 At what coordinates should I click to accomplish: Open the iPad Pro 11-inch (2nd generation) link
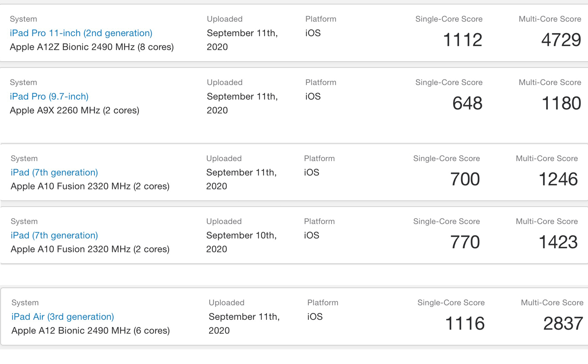pos(81,33)
